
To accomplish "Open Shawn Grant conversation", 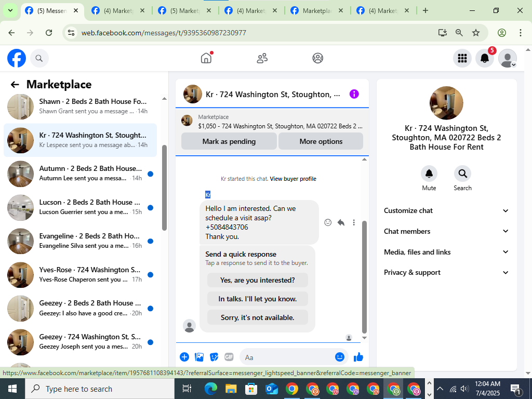I will 81,106.
